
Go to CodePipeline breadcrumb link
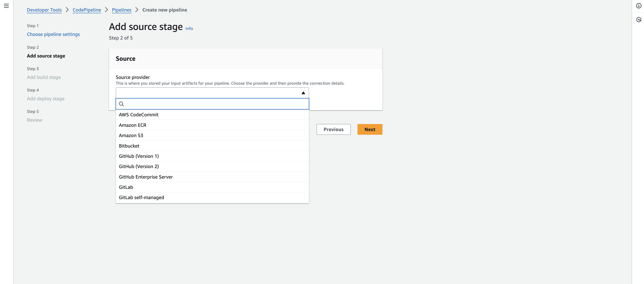(x=87, y=10)
